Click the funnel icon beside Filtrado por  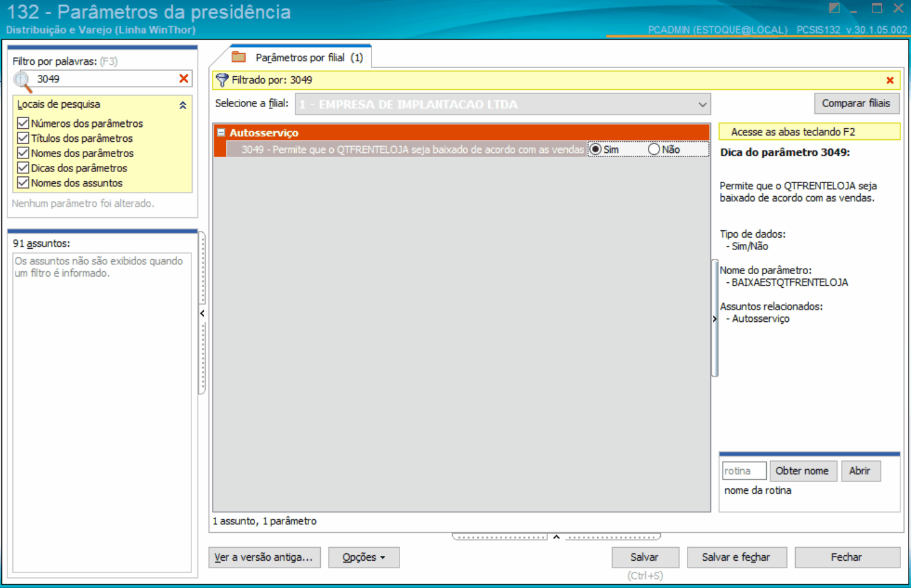coord(222,80)
